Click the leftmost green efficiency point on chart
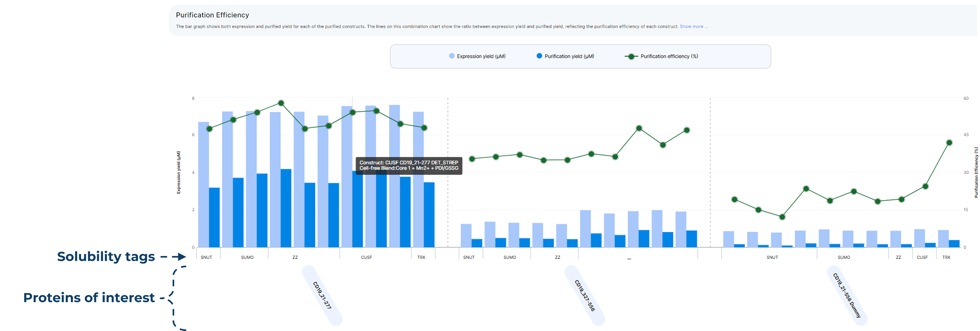Screen dimensions: 980x331 pos(209,129)
